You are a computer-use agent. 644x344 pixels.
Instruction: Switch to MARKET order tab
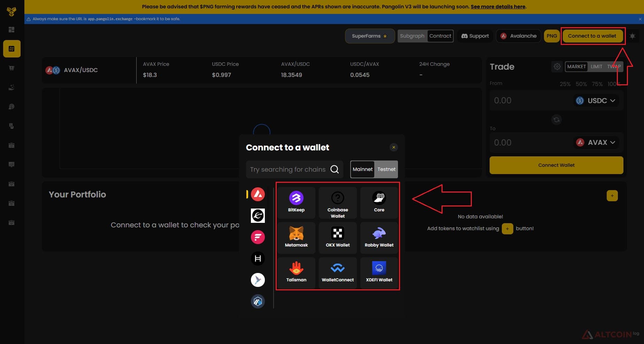pyautogui.click(x=576, y=67)
